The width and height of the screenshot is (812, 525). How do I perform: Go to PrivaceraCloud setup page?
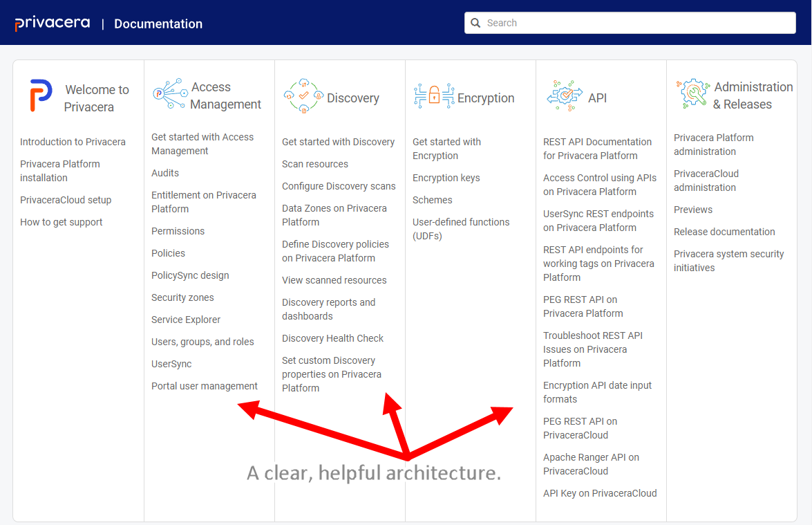[x=66, y=200]
